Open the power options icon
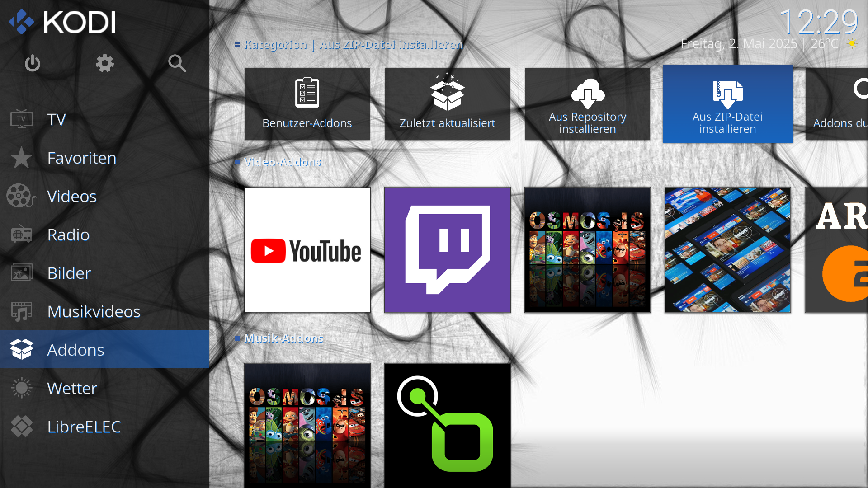The image size is (868, 488). coord(33,63)
